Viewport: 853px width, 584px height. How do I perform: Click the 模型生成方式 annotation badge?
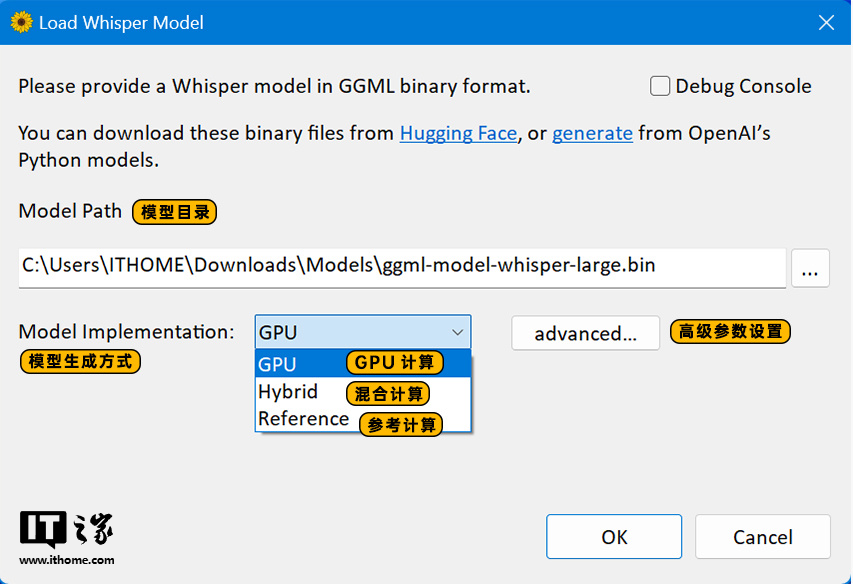(80, 361)
